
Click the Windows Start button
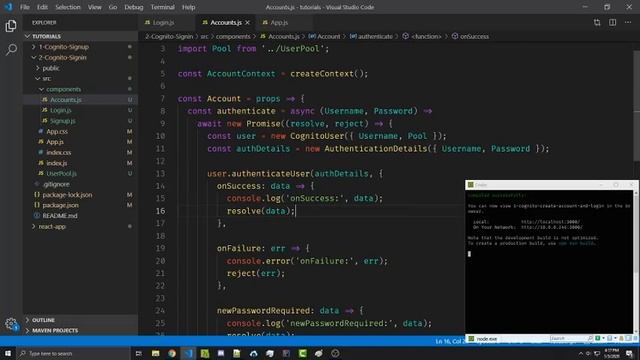8,353
